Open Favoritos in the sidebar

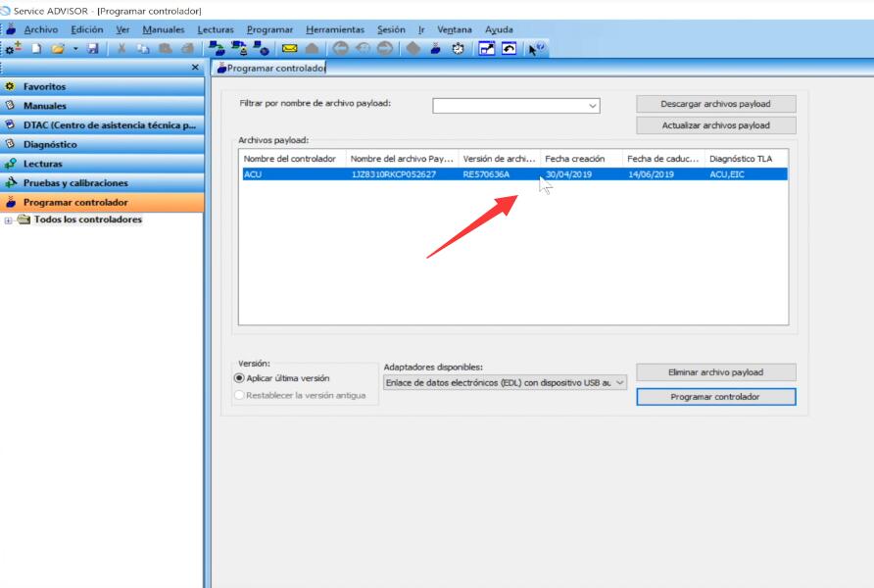click(x=102, y=86)
